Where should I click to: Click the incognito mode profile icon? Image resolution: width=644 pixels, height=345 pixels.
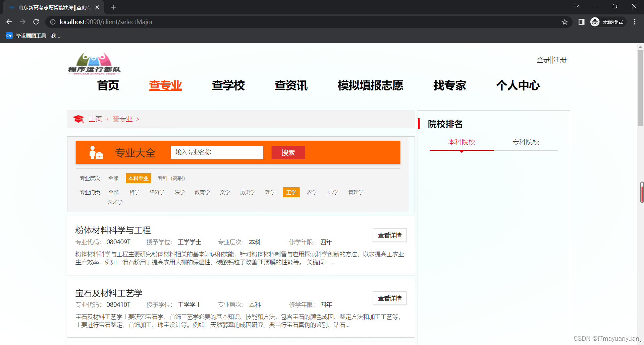(595, 22)
